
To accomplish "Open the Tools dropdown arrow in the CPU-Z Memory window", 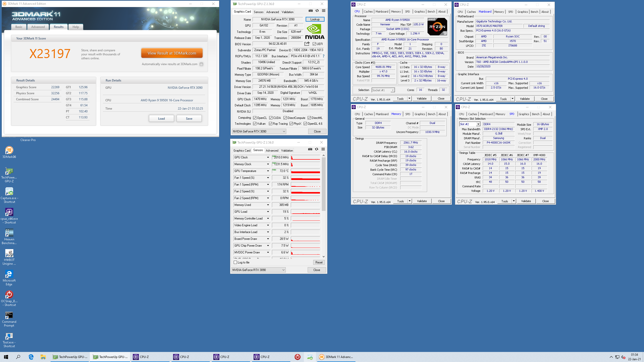I will pos(410,201).
